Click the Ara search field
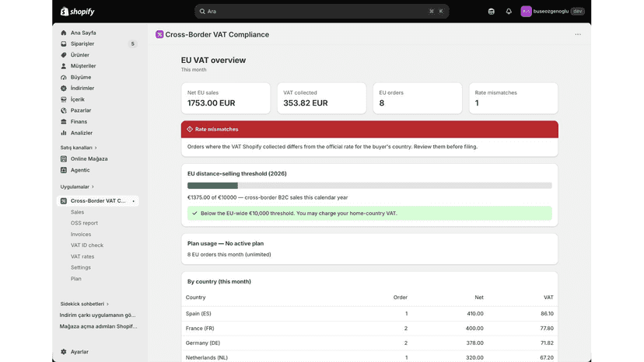644x362 pixels. click(x=321, y=12)
